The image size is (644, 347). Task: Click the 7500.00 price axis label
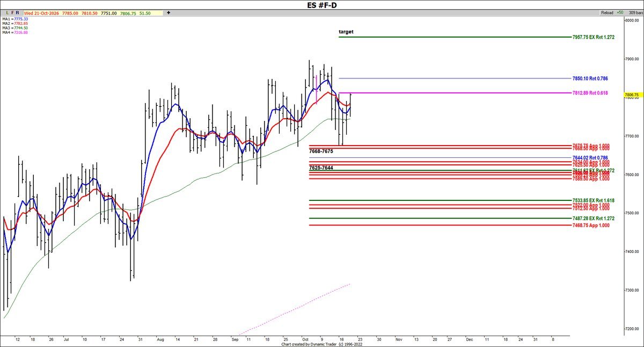[x=631, y=213]
